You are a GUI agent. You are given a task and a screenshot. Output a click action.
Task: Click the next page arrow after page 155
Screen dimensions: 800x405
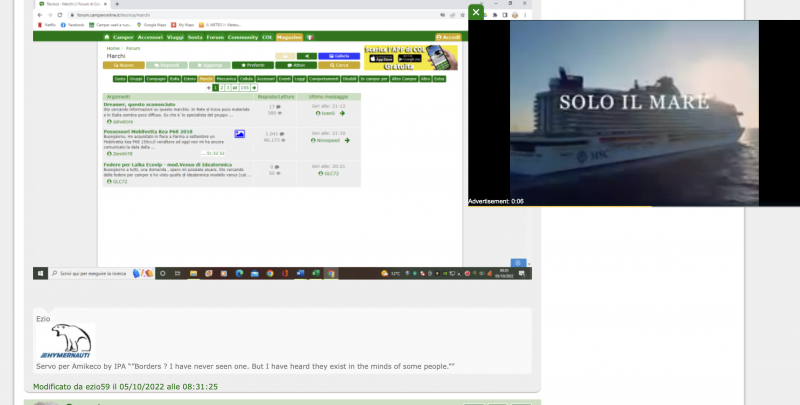(255, 88)
